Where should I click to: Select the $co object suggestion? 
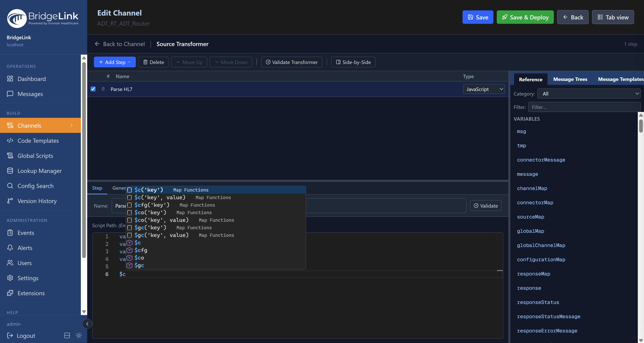click(x=216, y=258)
